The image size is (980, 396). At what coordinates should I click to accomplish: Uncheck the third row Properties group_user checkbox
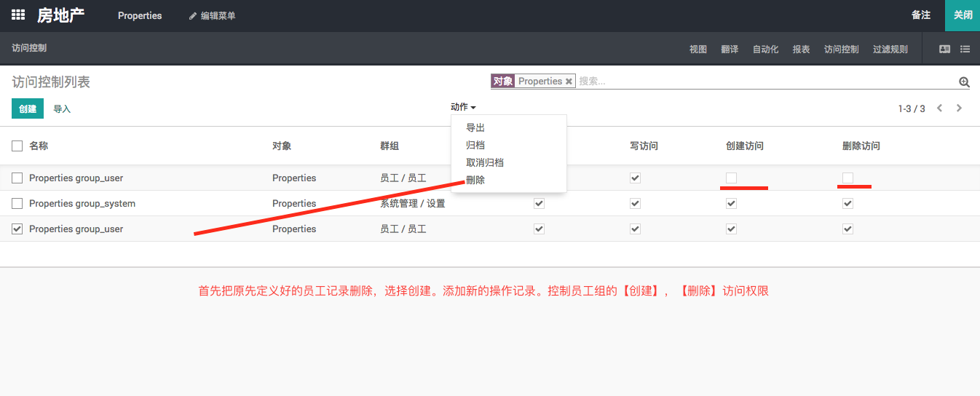(17, 229)
